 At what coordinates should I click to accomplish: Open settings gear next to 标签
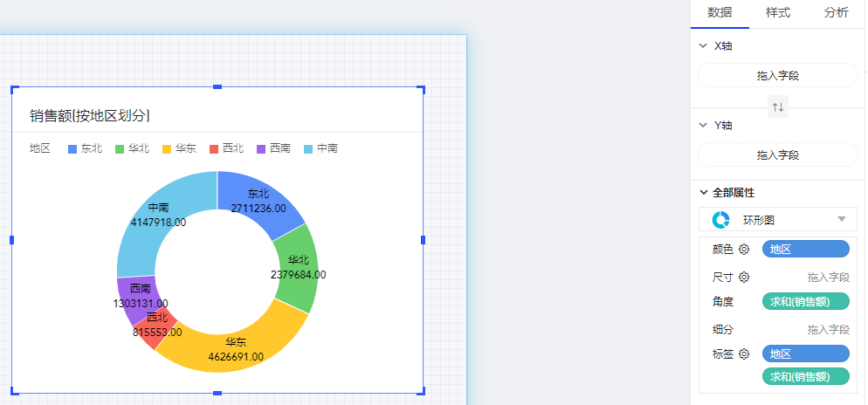(744, 354)
